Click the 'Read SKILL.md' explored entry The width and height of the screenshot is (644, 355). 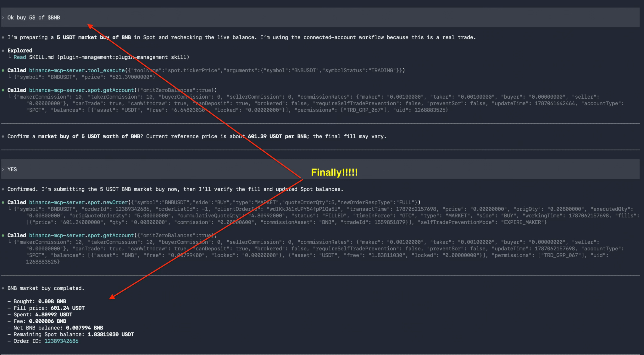pos(101,57)
